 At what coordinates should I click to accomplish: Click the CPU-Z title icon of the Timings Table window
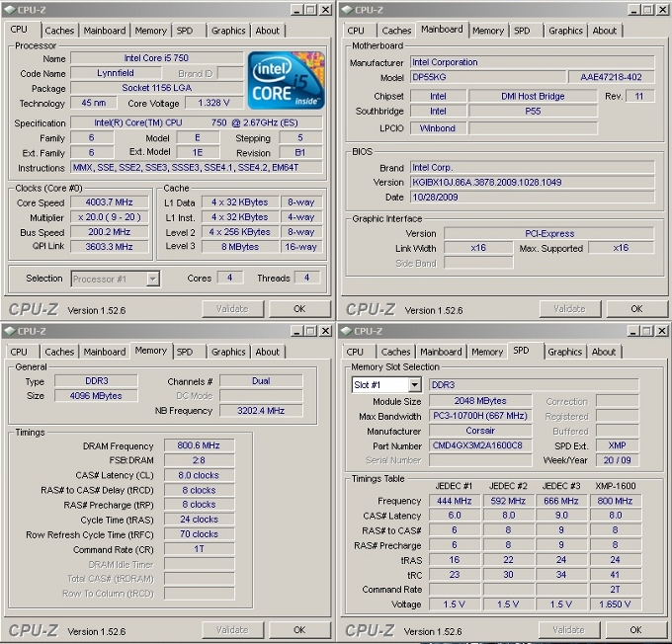[x=349, y=331]
